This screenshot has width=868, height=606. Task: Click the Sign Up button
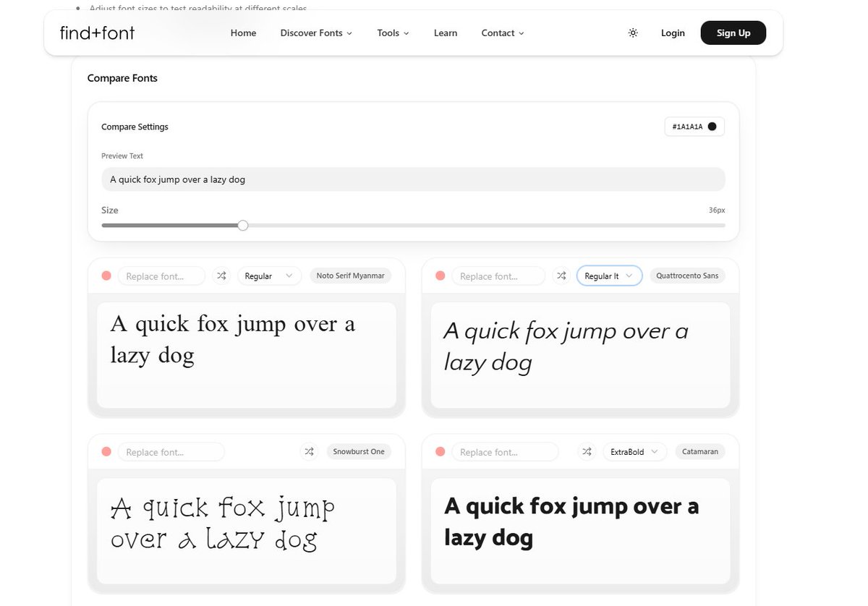tap(733, 33)
